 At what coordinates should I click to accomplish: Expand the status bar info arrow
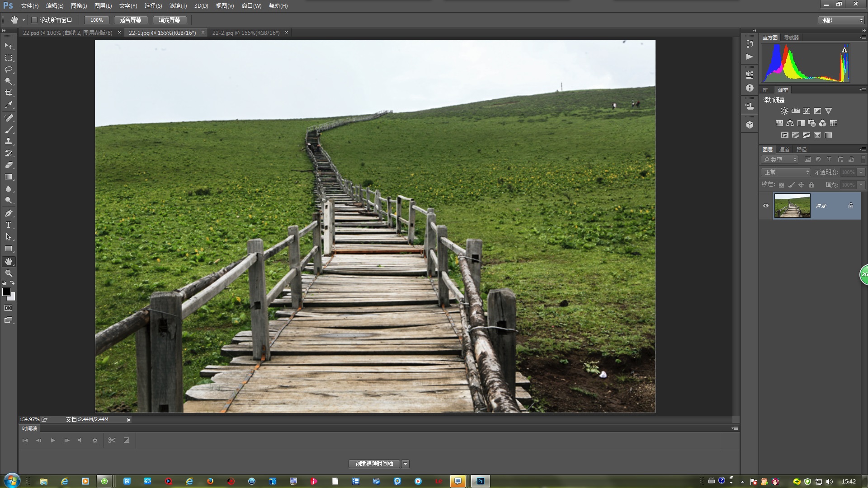[128, 420]
